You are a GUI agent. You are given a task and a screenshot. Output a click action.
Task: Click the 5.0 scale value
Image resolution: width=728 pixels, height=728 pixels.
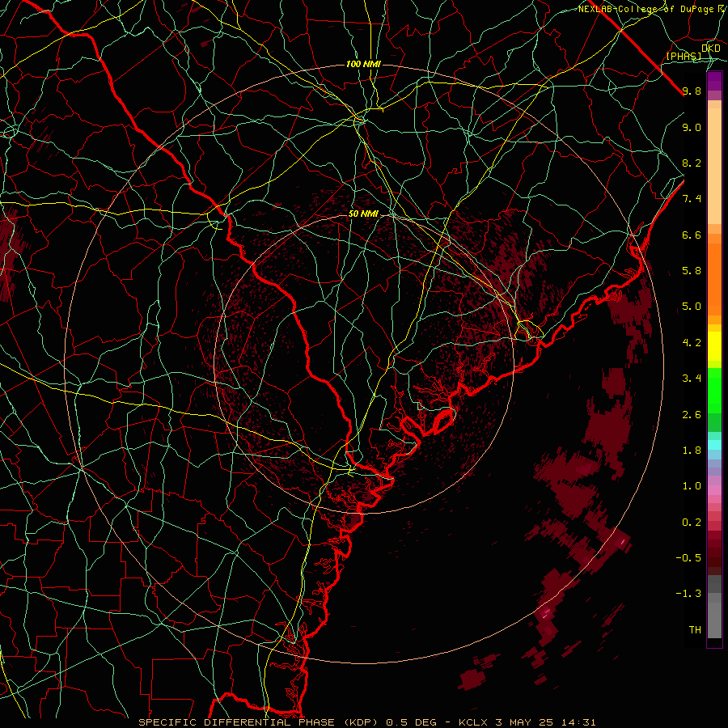[692, 307]
